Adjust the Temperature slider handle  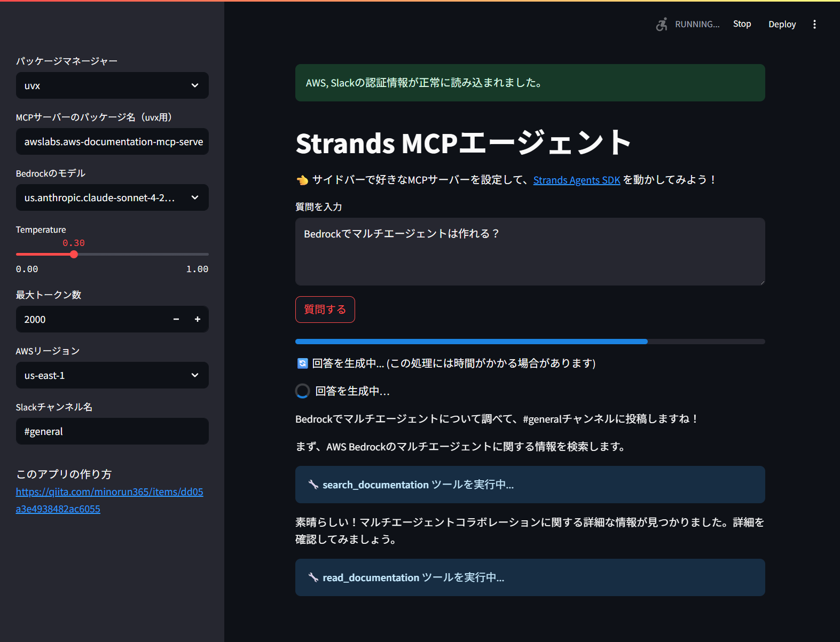[x=74, y=254]
